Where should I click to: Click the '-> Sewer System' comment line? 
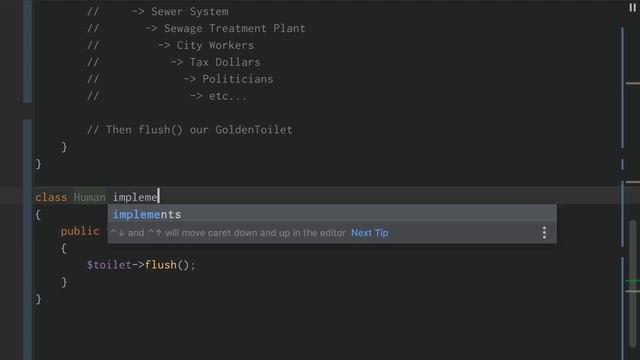click(x=180, y=12)
